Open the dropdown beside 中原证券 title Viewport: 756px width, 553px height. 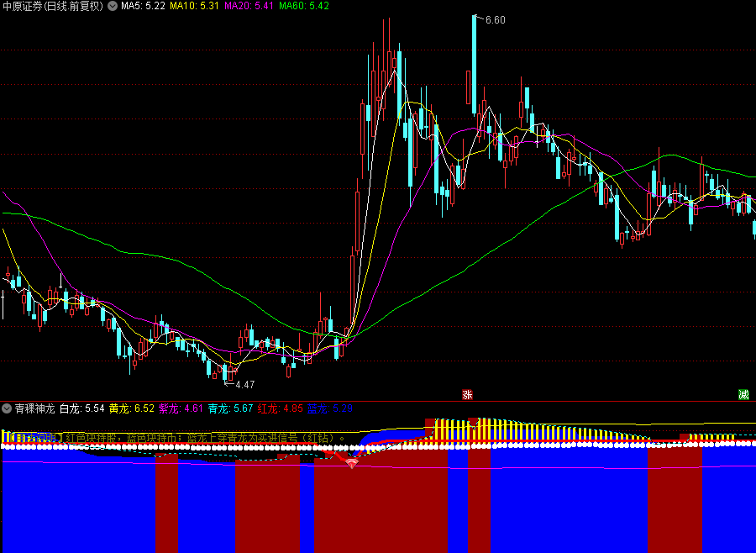click(113, 6)
